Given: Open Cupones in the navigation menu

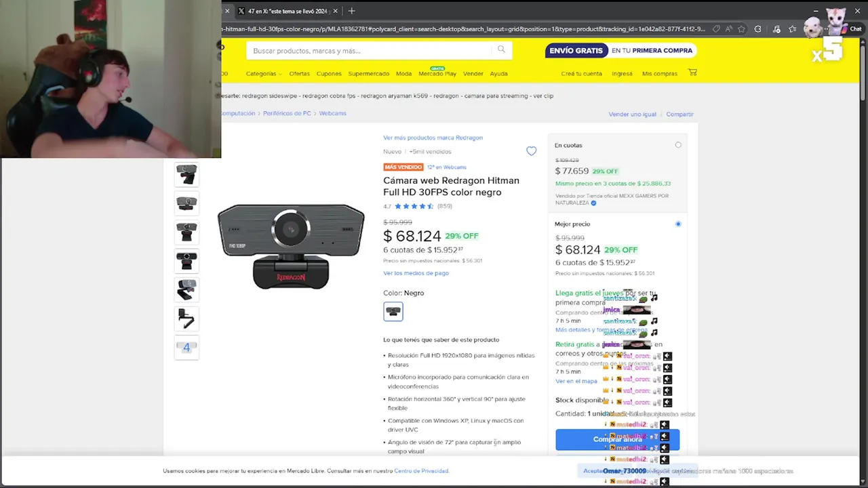Looking at the screenshot, I should (x=329, y=73).
